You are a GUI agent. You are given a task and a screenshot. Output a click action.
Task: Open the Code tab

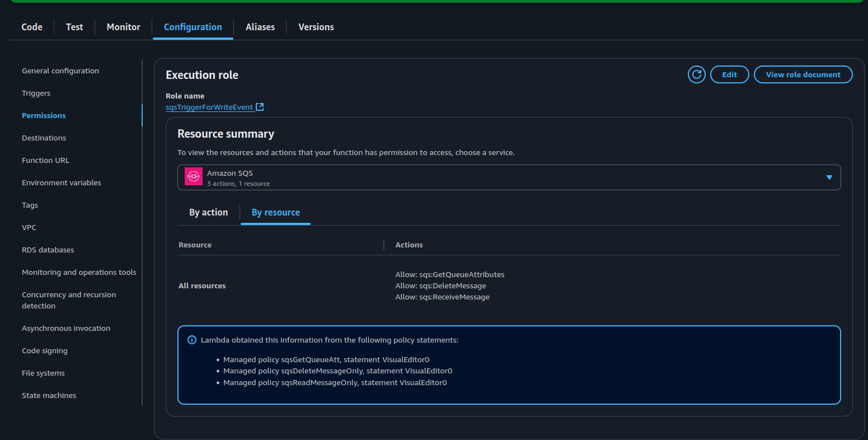[32, 27]
